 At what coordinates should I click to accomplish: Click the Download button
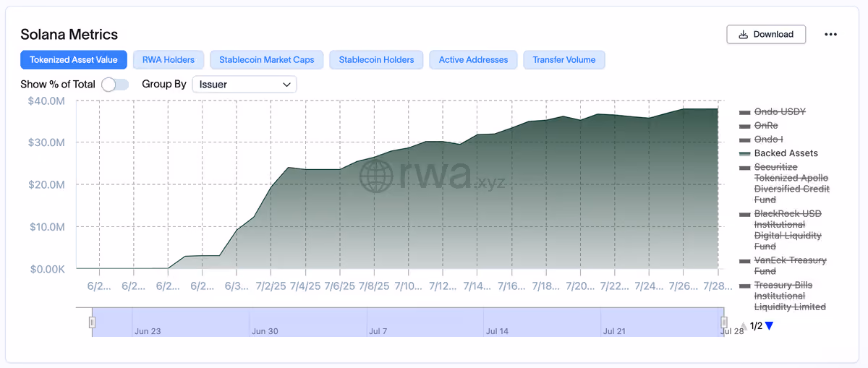pos(766,34)
